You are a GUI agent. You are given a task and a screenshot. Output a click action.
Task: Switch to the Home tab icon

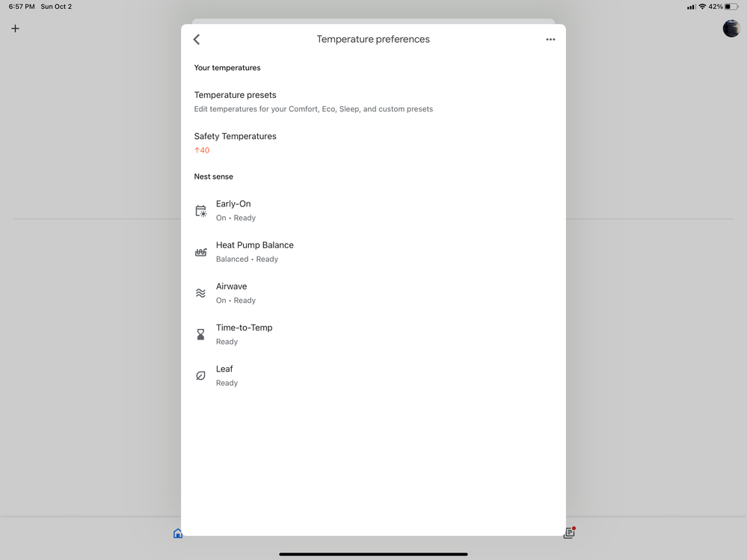pyautogui.click(x=178, y=533)
